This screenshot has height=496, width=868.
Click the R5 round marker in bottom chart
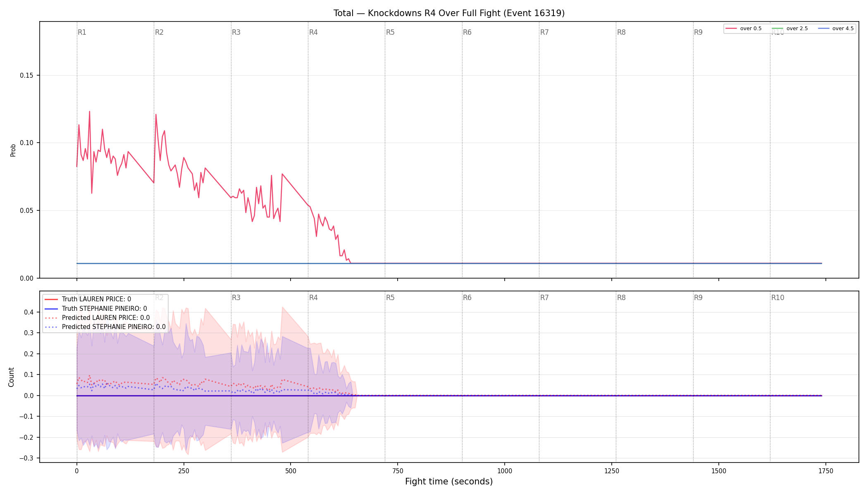click(390, 298)
